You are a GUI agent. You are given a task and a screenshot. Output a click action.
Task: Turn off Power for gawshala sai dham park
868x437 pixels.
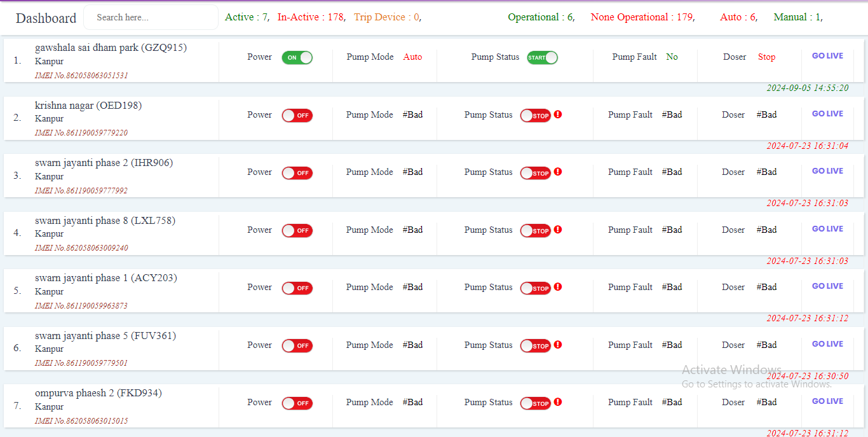coord(297,57)
